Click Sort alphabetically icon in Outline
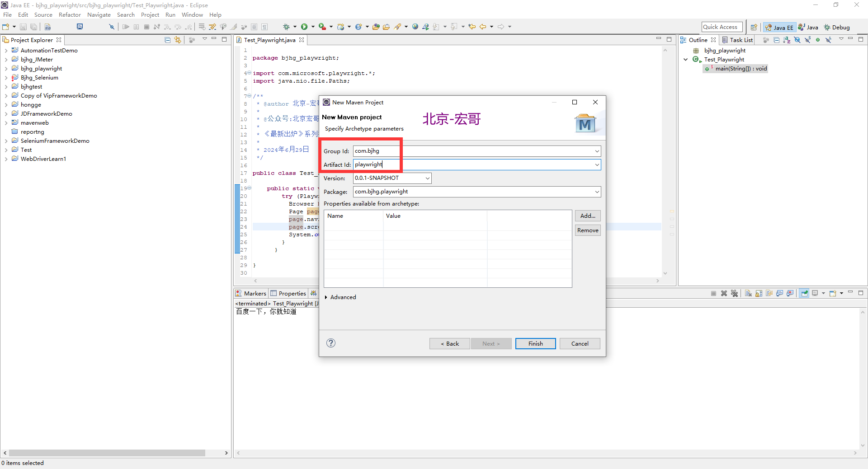Screen dimensions: 868x469 click(x=787, y=40)
